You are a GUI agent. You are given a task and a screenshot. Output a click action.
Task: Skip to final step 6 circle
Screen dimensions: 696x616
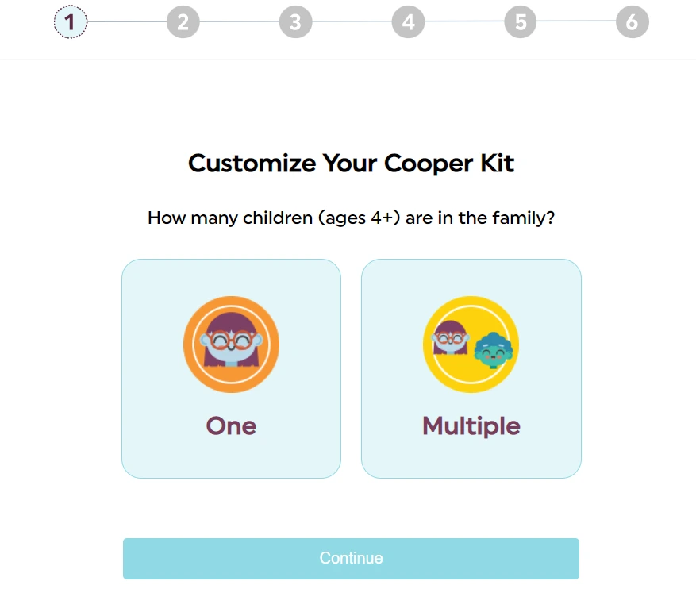pos(632,22)
